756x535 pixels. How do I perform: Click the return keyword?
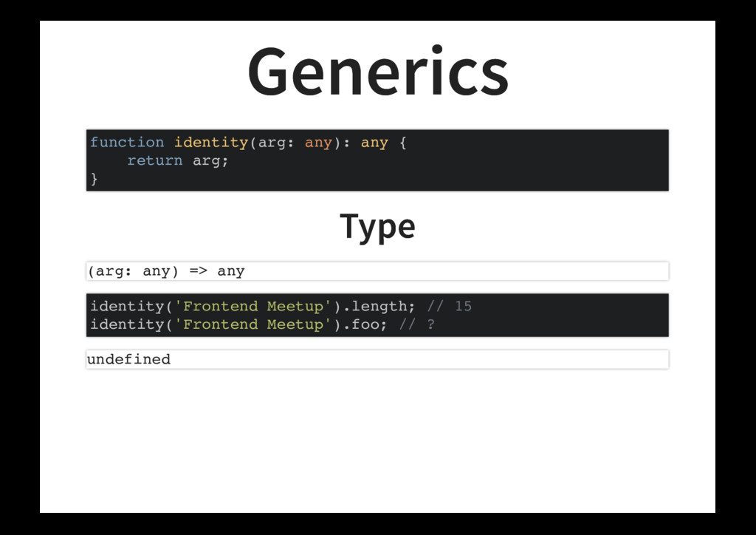(155, 160)
